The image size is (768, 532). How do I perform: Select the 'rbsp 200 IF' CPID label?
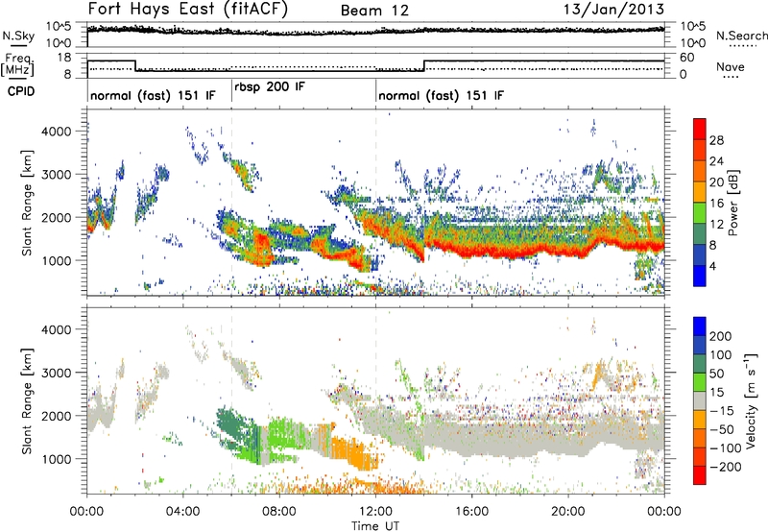[270, 87]
